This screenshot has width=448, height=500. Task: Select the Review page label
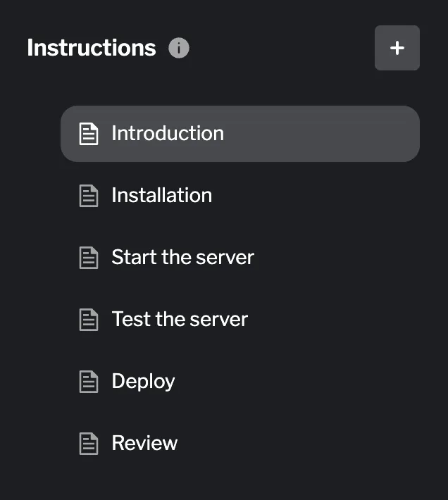point(144,444)
